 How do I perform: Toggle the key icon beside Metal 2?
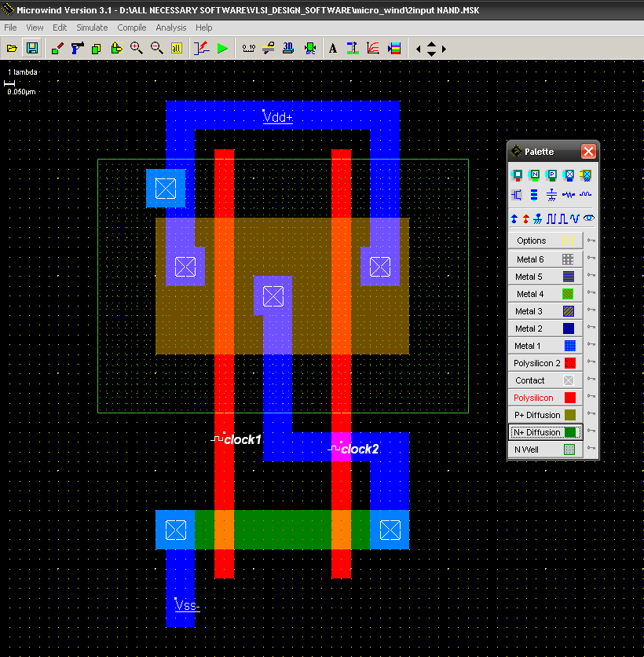pyautogui.click(x=591, y=327)
